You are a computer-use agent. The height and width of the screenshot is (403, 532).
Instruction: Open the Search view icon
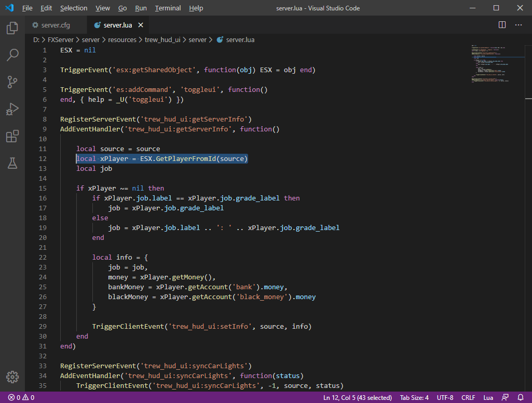click(12, 55)
